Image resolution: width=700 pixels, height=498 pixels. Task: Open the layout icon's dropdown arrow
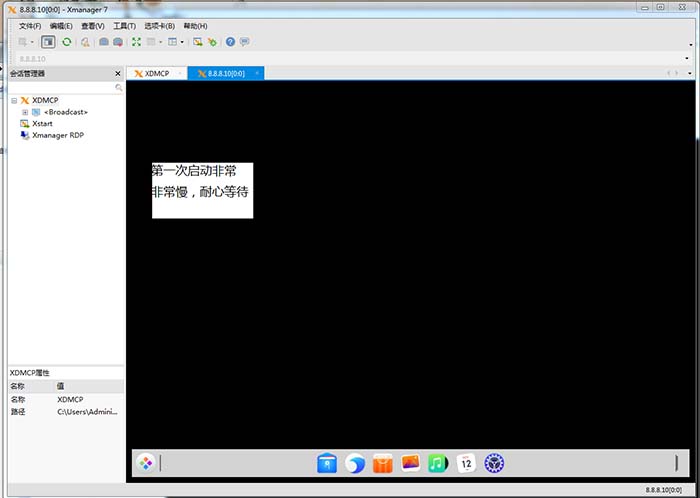(182, 42)
